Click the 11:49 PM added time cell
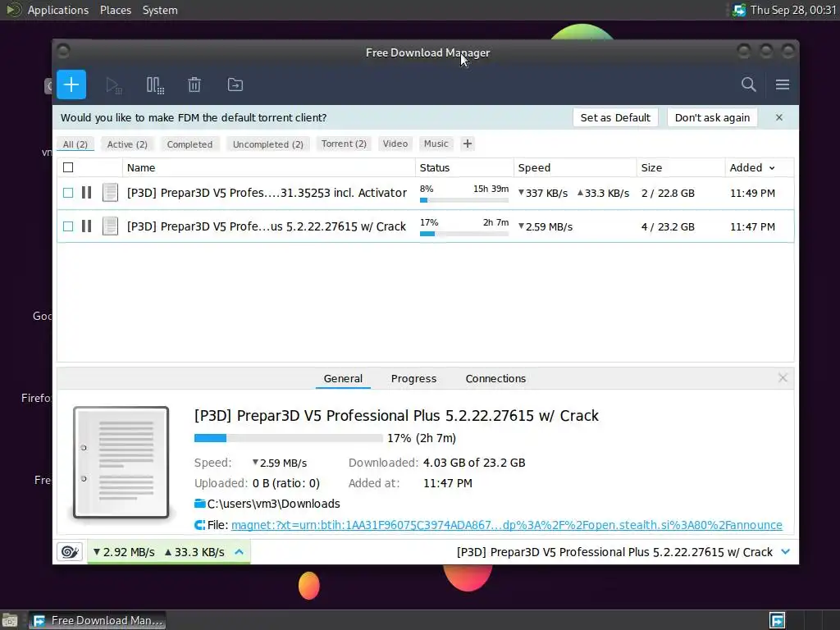 752,193
